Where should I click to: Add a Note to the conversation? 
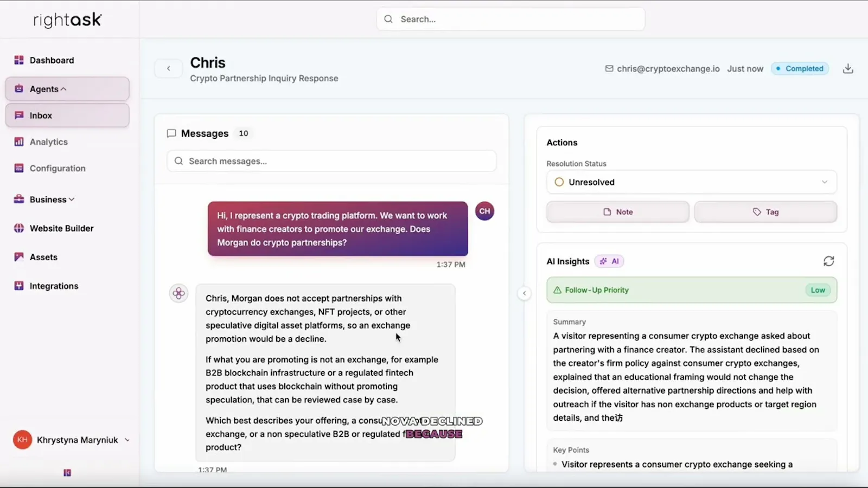click(x=618, y=212)
